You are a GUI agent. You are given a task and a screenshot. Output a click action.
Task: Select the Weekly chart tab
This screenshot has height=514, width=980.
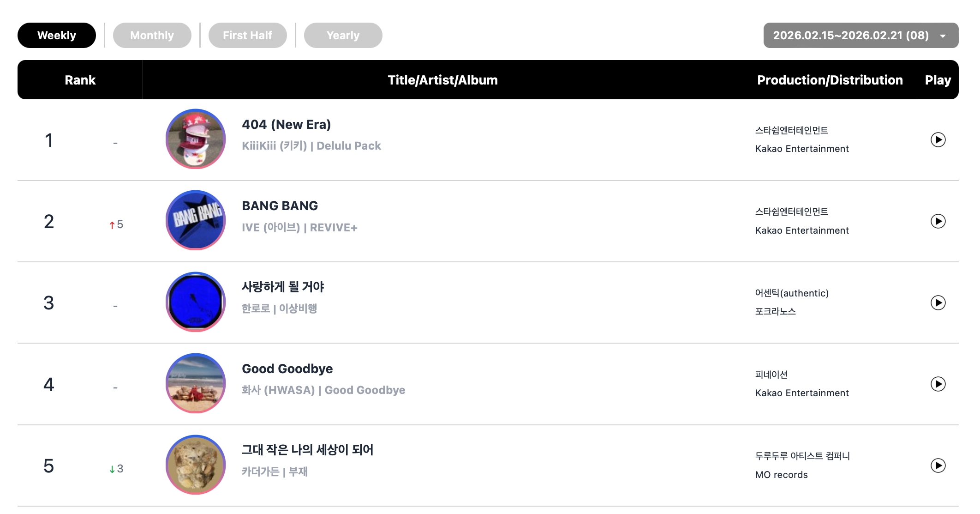[x=57, y=36]
